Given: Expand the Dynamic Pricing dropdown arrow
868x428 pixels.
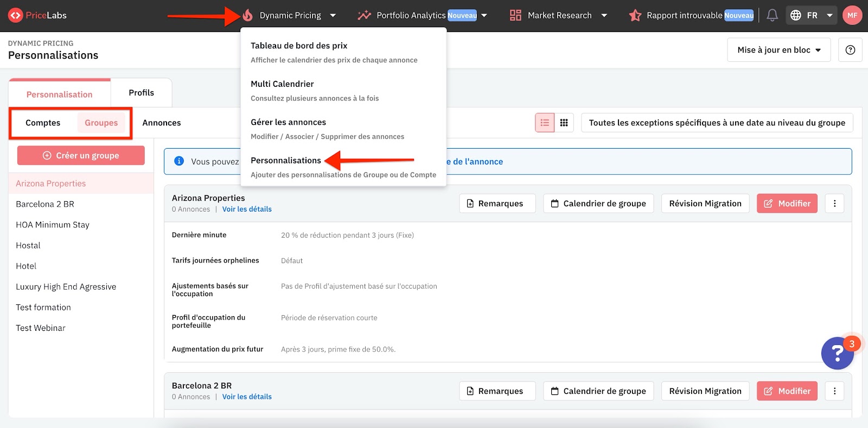Looking at the screenshot, I should pyautogui.click(x=333, y=15).
